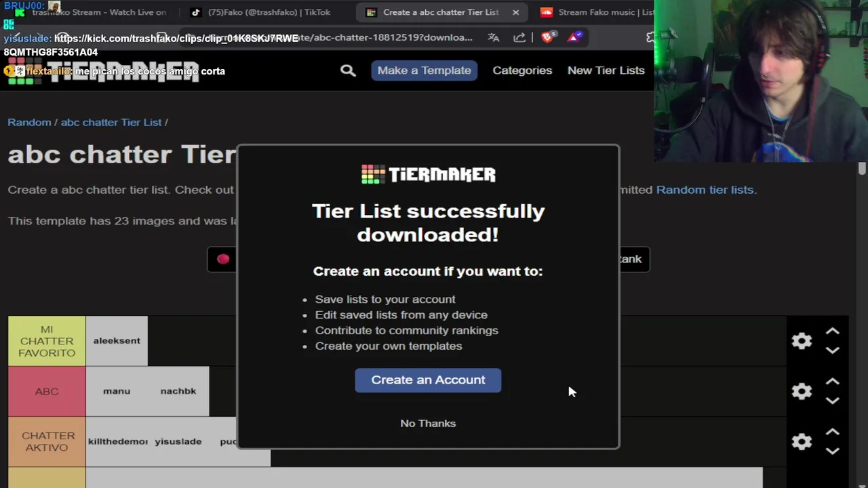This screenshot has width=868, height=488.
Task: Click 'Contribute to community rankings' text
Action: [x=407, y=330]
